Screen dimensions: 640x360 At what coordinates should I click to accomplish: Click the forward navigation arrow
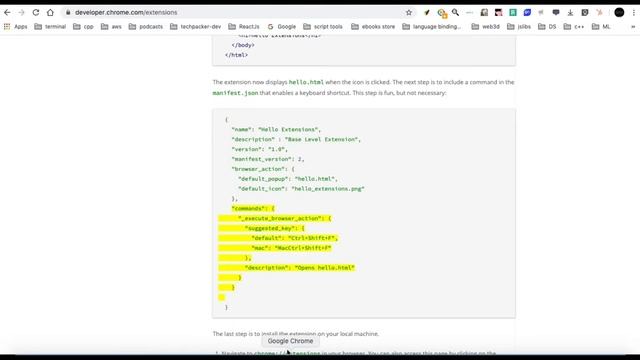(x=21, y=13)
